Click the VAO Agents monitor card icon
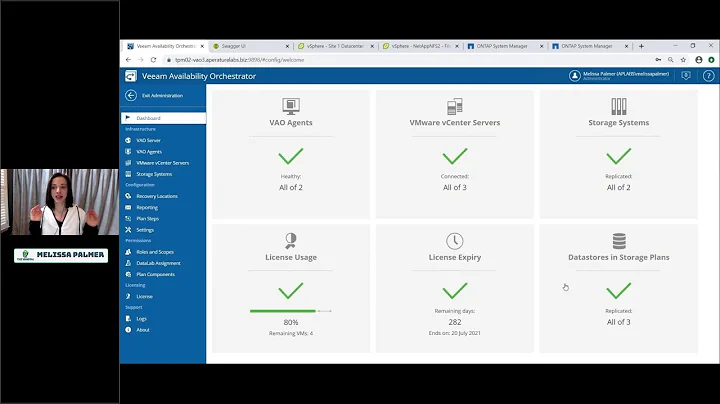Viewport: 720px width, 404px height. click(x=291, y=106)
